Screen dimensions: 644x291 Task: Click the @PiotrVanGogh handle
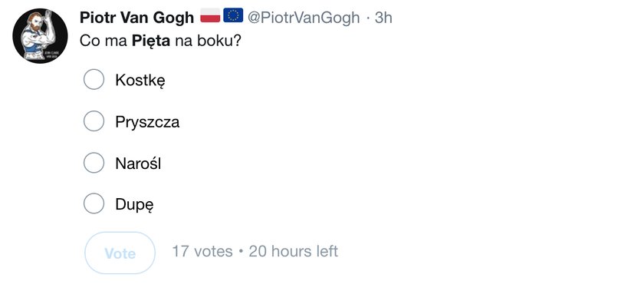pos(304,18)
